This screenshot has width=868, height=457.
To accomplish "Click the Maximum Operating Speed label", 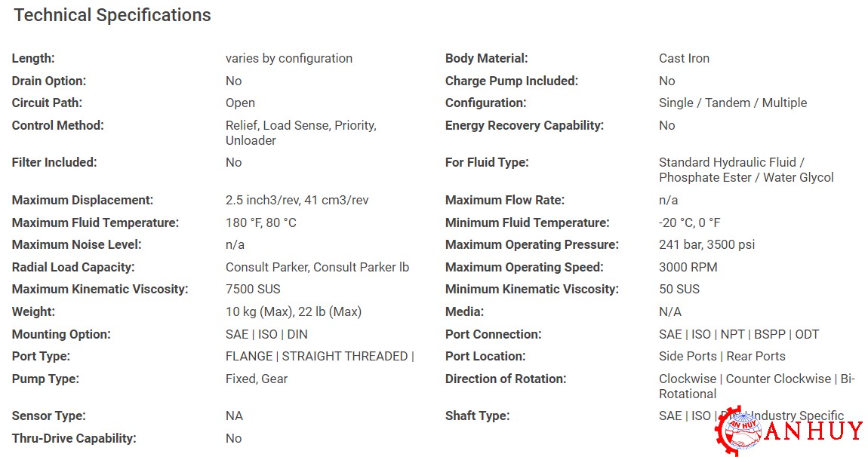I will (525, 267).
